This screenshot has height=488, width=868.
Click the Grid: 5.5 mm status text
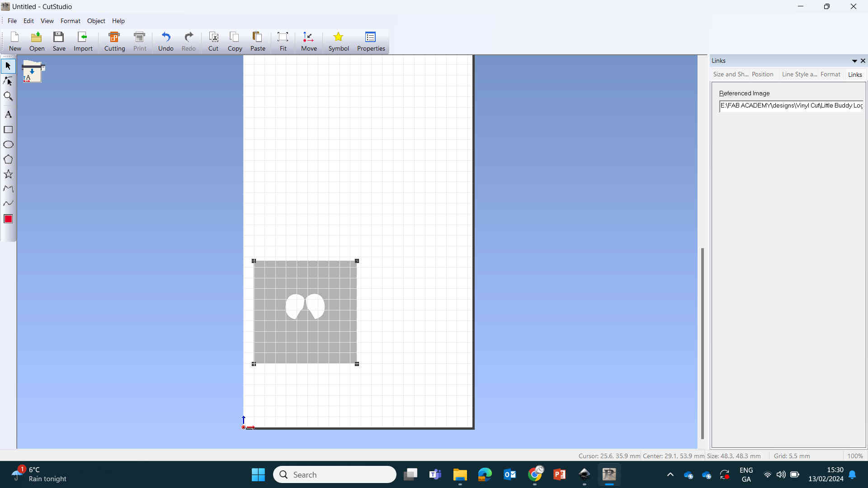pyautogui.click(x=792, y=456)
